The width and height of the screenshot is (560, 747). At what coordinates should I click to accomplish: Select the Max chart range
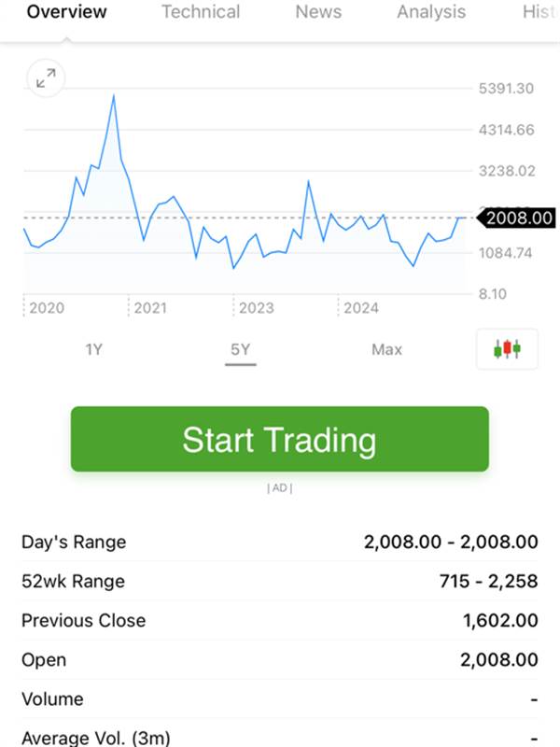tap(386, 349)
